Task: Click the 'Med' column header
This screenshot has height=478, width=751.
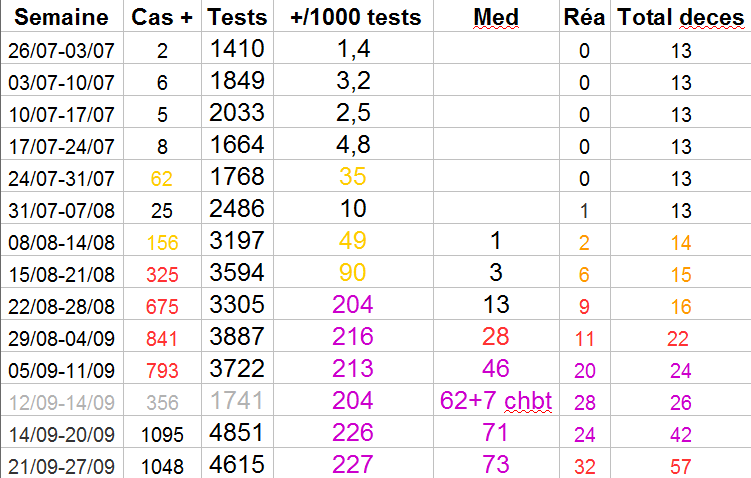Action: pyautogui.click(x=494, y=17)
